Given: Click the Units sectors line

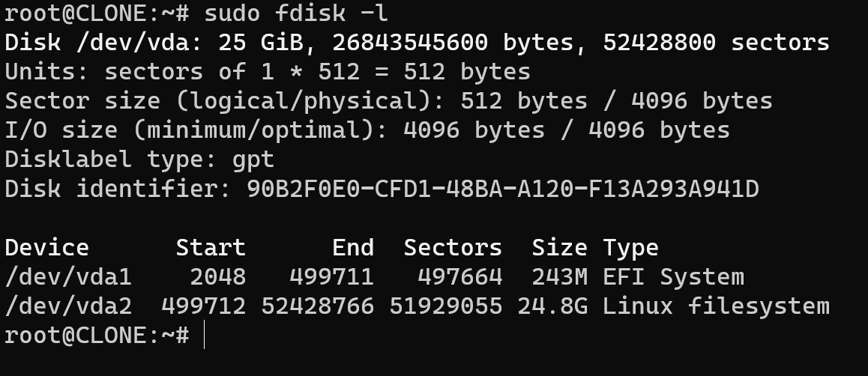Looking at the screenshot, I should tap(268, 72).
